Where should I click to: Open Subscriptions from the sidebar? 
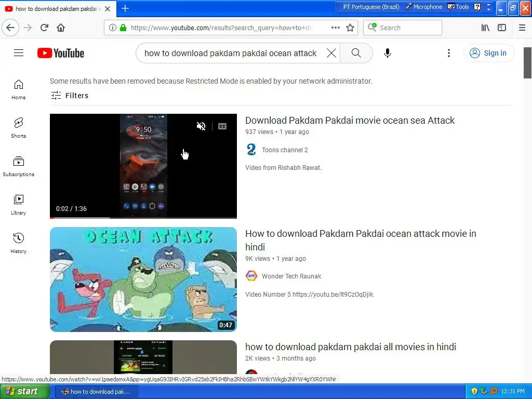pos(19,166)
